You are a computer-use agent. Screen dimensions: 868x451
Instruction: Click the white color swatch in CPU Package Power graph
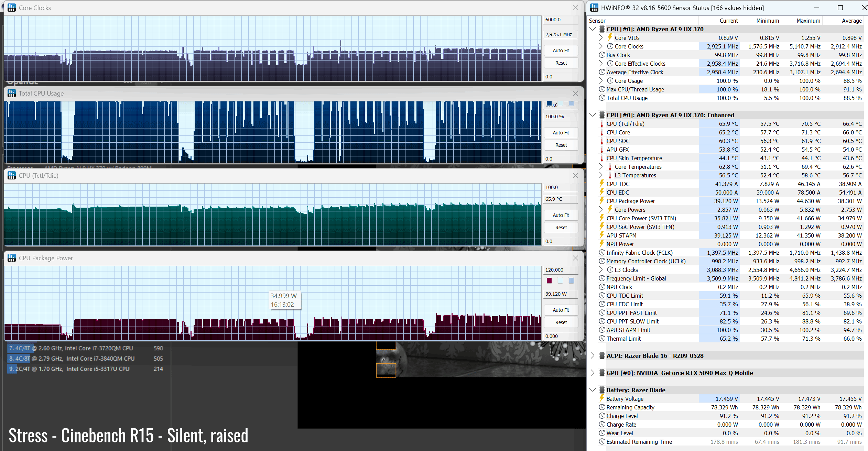(x=560, y=280)
